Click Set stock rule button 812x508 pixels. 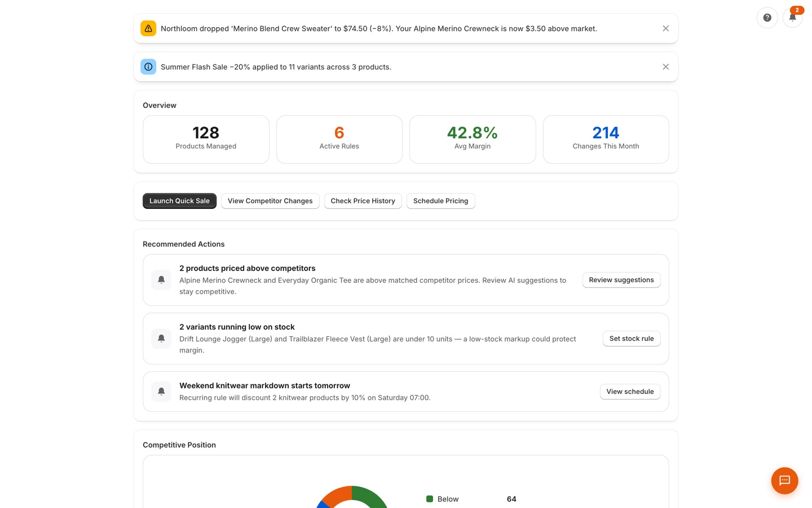tap(631, 339)
